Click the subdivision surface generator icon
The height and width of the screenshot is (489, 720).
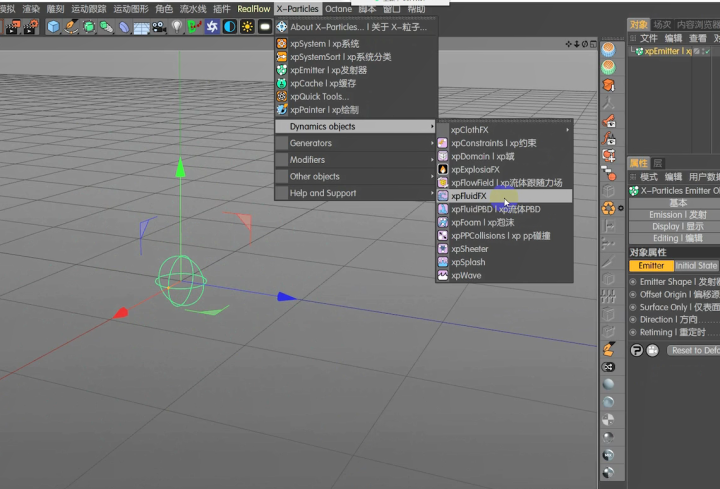(89, 27)
